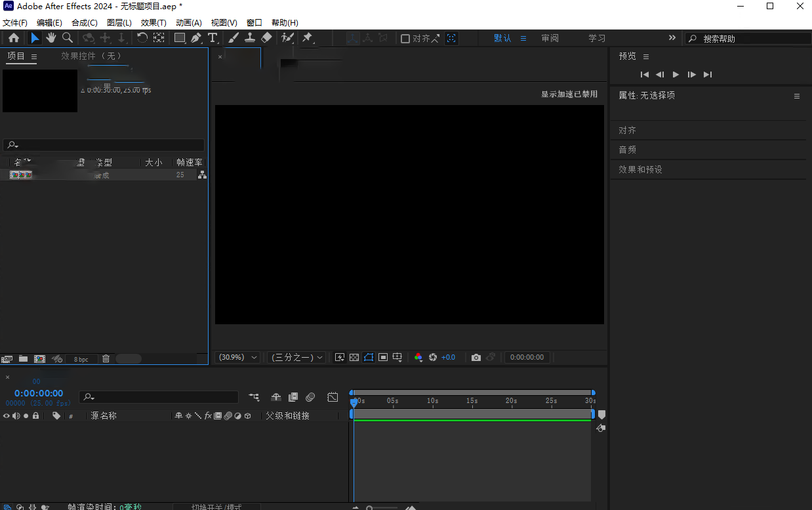Expand the 音频 panel
Screen dimensions: 812x510
pos(628,150)
